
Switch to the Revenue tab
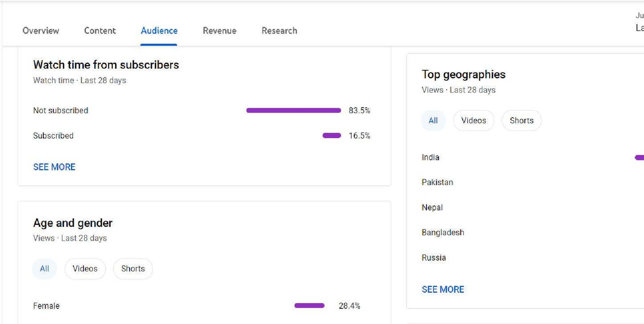pyautogui.click(x=219, y=31)
